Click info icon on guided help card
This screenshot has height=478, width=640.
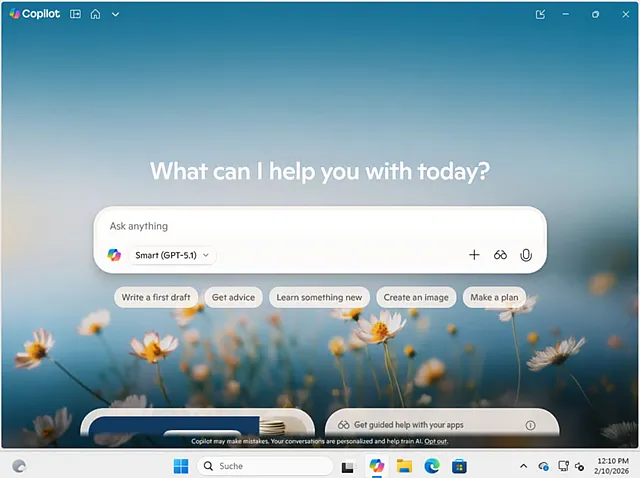tap(530, 425)
